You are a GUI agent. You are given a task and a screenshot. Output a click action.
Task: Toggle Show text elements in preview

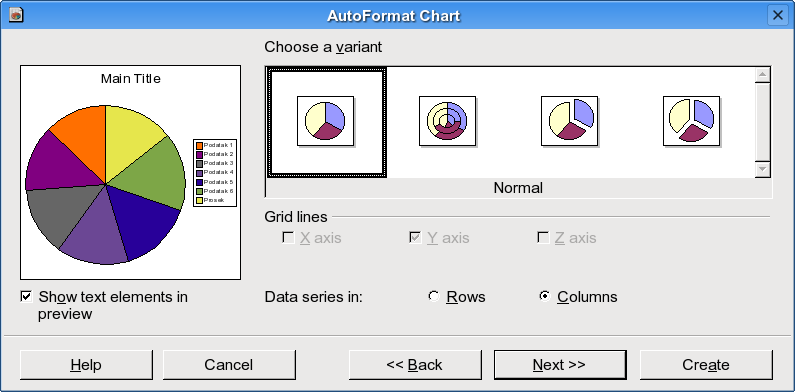pos(26,297)
